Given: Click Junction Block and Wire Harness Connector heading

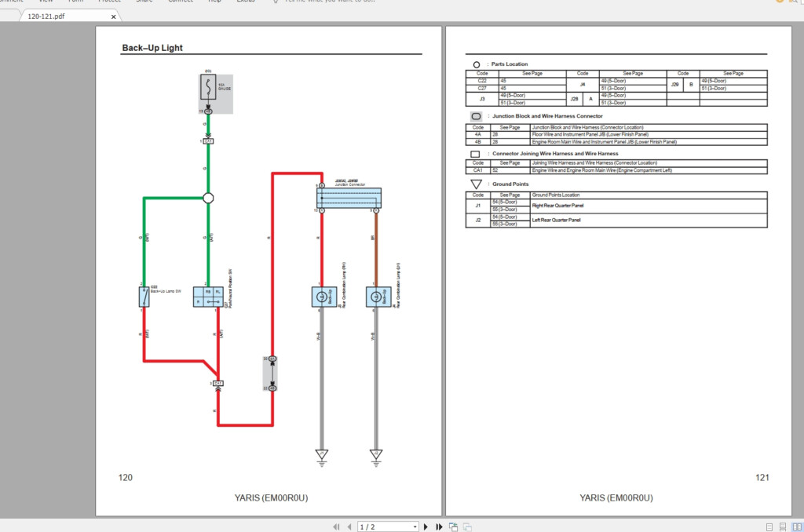Looking at the screenshot, I should pyautogui.click(x=547, y=116).
